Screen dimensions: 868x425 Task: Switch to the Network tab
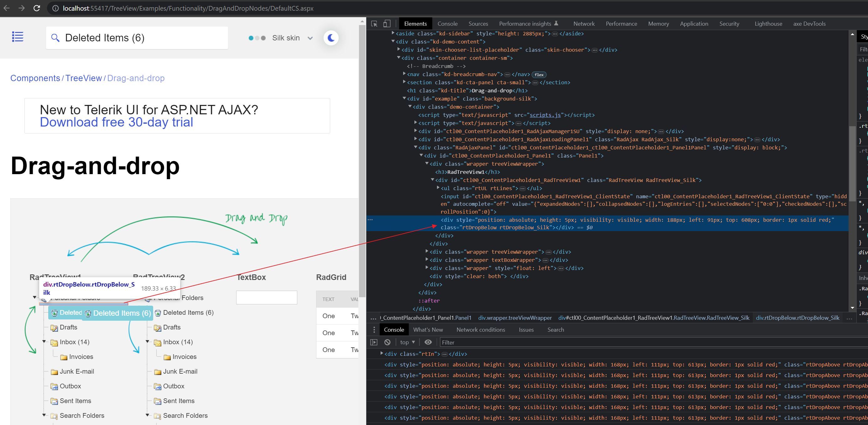(x=584, y=23)
